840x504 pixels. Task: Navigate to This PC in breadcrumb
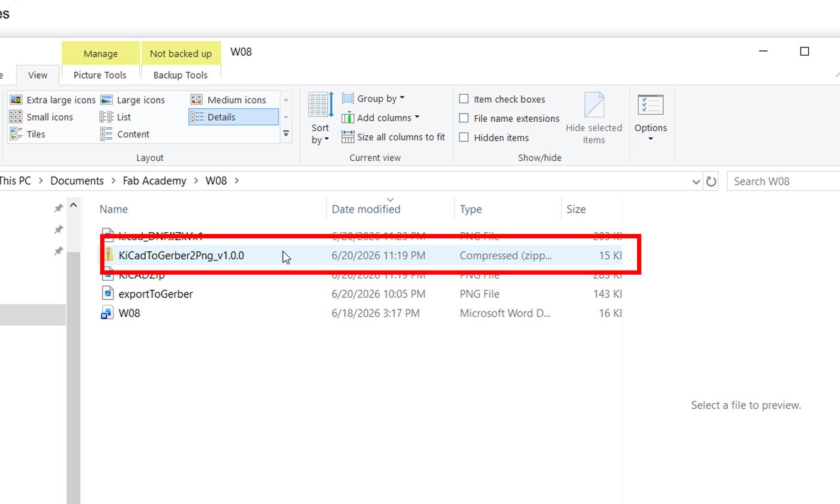pos(16,181)
